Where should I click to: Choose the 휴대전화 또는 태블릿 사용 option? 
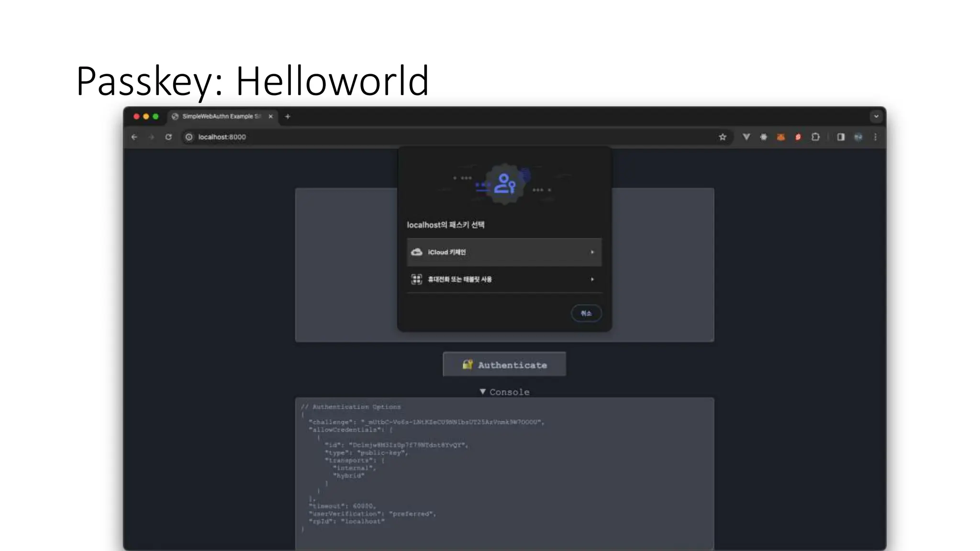[x=504, y=279]
